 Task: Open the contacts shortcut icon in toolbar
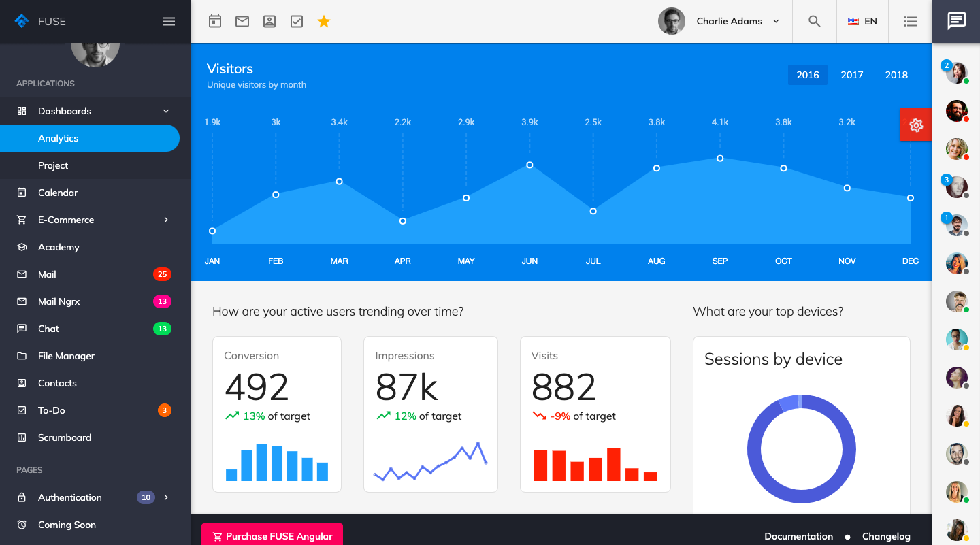(x=269, y=22)
